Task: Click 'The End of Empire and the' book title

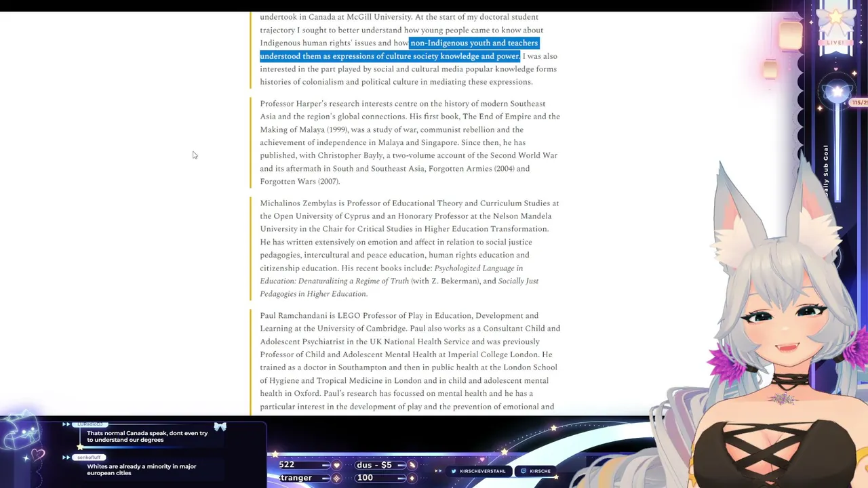Action: pyautogui.click(x=511, y=117)
